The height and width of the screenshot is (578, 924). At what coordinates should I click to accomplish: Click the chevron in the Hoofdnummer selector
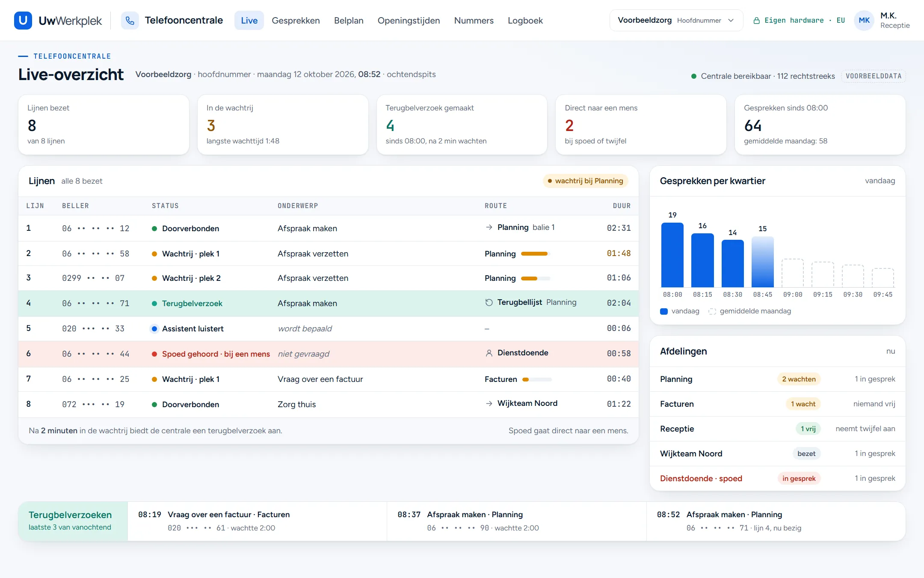click(x=731, y=21)
